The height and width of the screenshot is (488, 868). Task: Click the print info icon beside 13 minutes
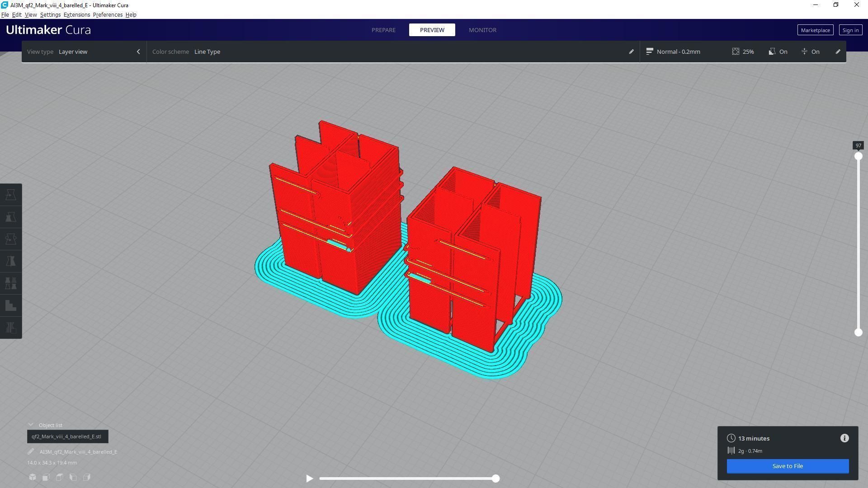point(844,438)
